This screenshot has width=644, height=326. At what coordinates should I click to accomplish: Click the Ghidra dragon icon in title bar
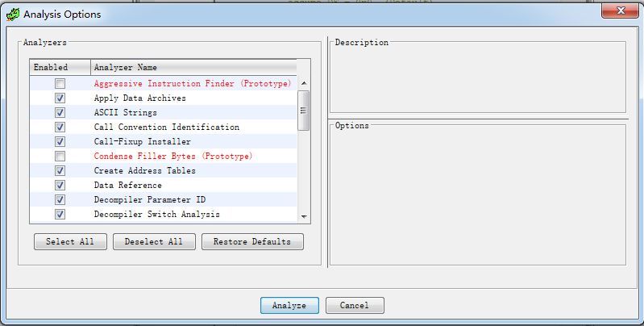(13, 14)
